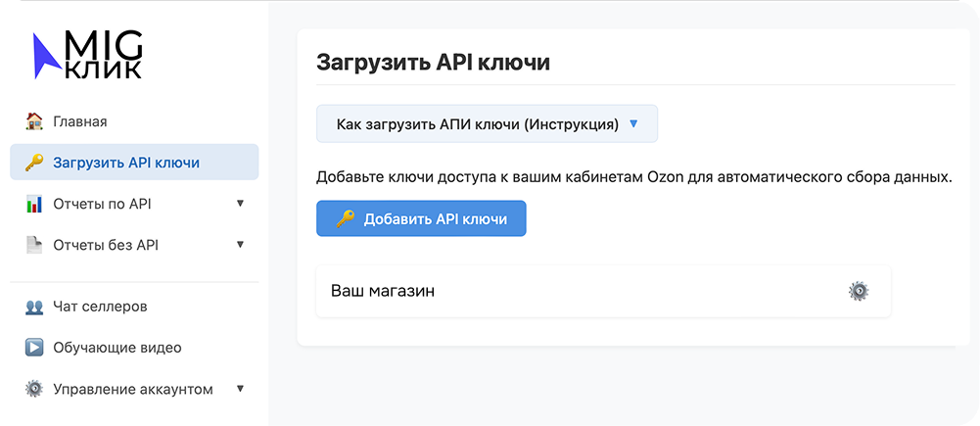This screenshot has width=980, height=426.
Task: Select Загрузить API ключи menu item
Action: (134, 163)
